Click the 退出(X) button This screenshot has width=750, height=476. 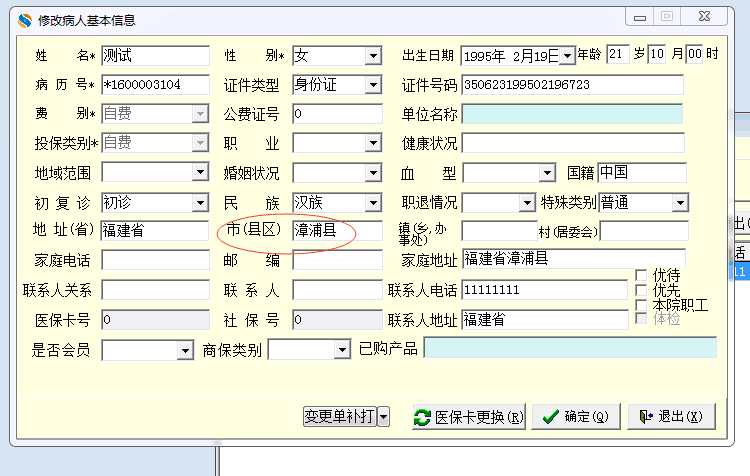(x=672, y=417)
